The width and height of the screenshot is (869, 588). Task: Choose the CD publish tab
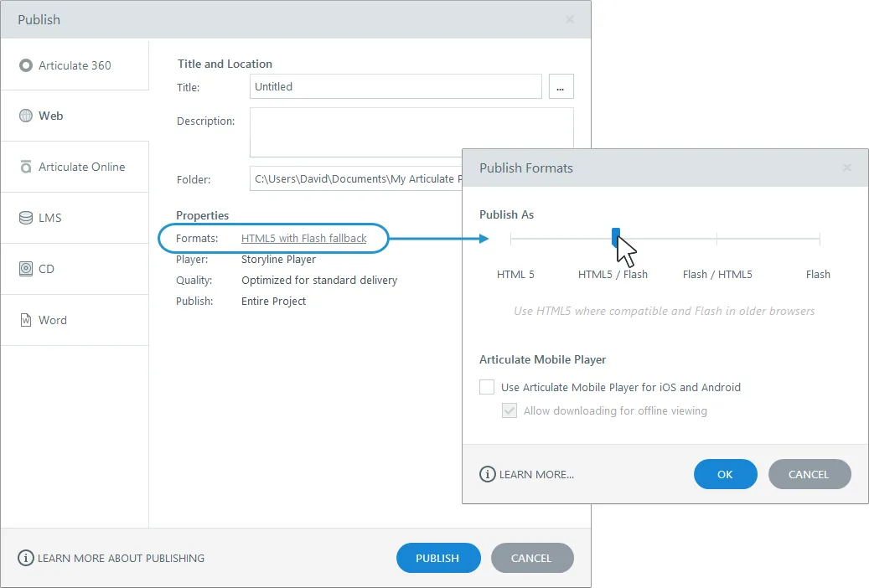click(x=75, y=269)
